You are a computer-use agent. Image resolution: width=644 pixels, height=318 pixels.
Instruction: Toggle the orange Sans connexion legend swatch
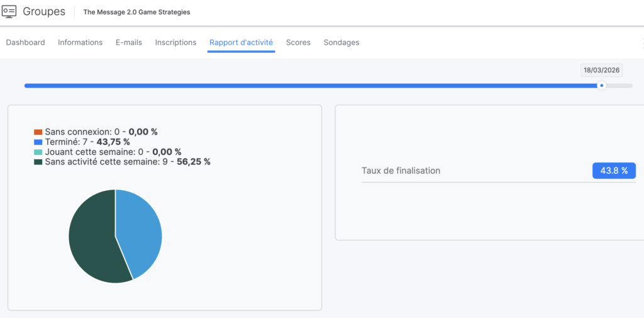point(38,132)
